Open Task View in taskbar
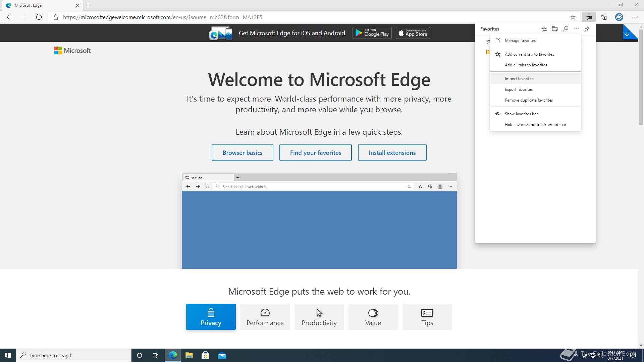The height and width of the screenshot is (362, 644). point(156,355)
